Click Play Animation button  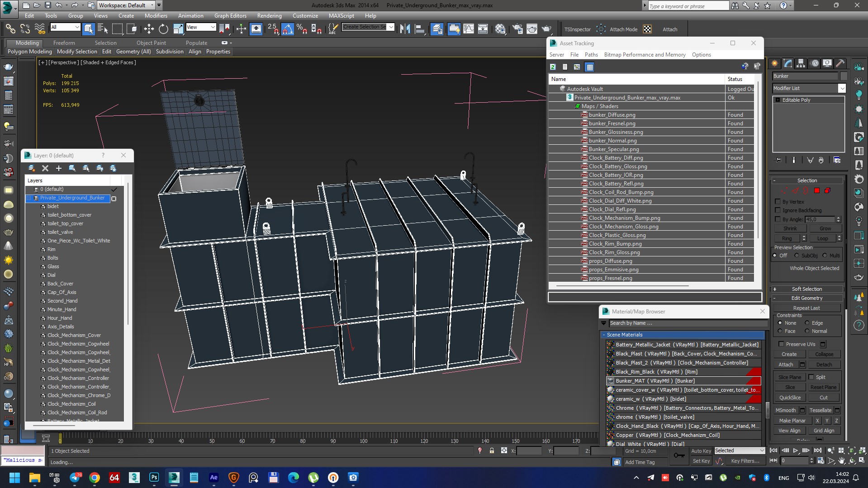[796, 450]
